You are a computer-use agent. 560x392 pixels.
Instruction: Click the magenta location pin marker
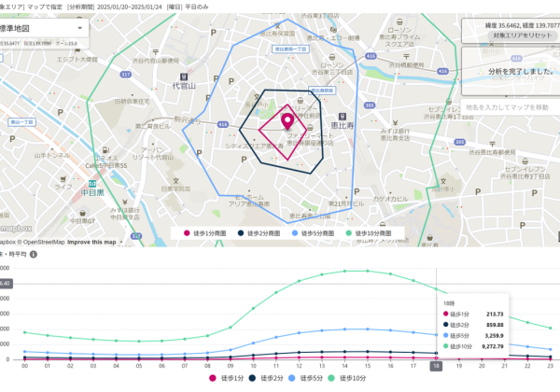coord(287,121)
